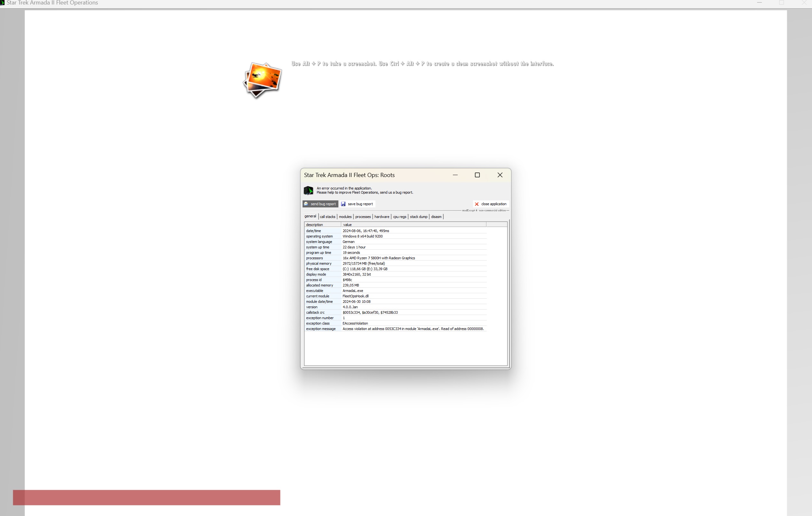Select the floppy disk save icon

343,204
